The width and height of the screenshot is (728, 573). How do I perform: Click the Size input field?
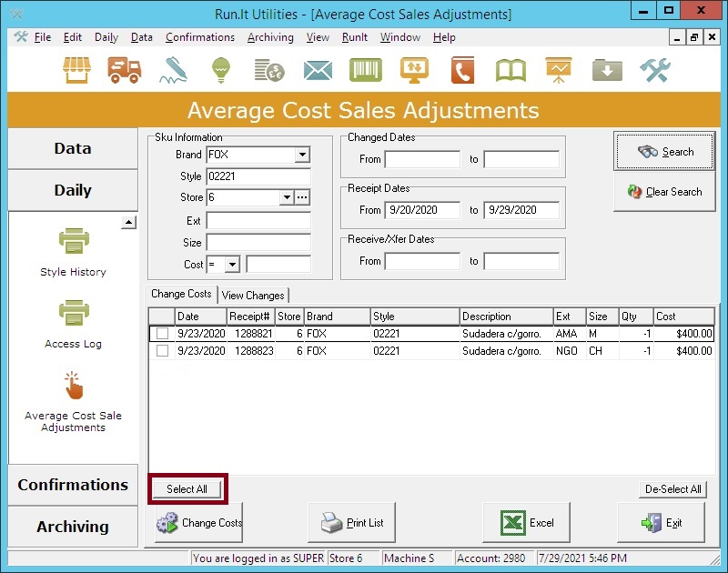pos(258,243)
